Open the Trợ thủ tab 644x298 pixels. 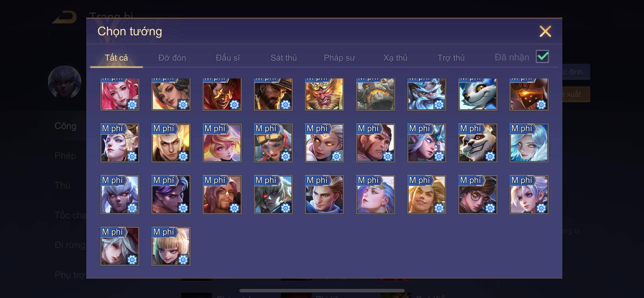coord(451,58)
